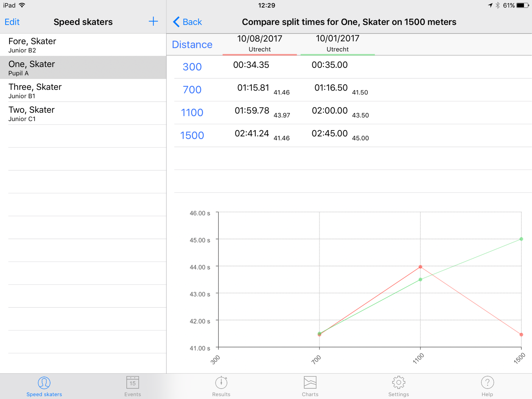532x399 pixels.
Task: Tap the 01:16.50 split time
Action: (331, 88)
